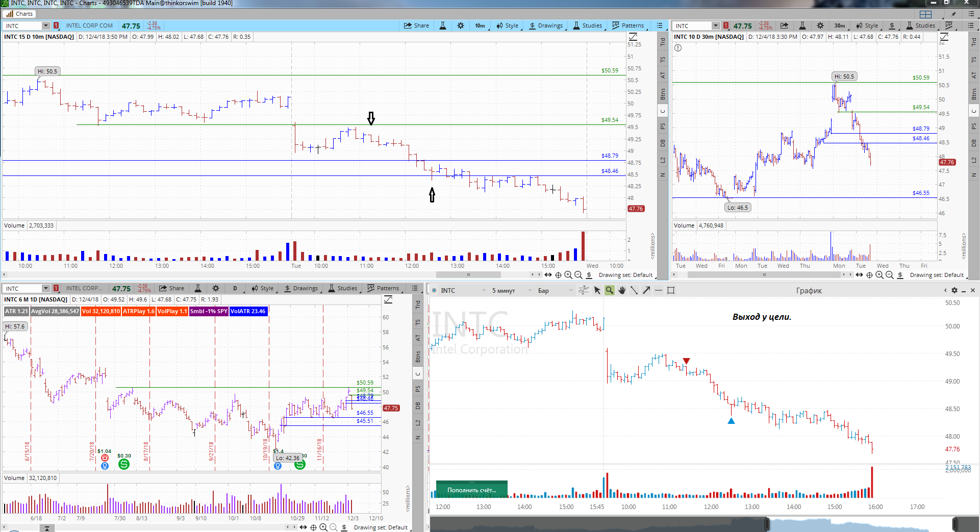Click the Smbl -1% SPY purple label
This screenshot has width=980, height=532.
(209, 311)
